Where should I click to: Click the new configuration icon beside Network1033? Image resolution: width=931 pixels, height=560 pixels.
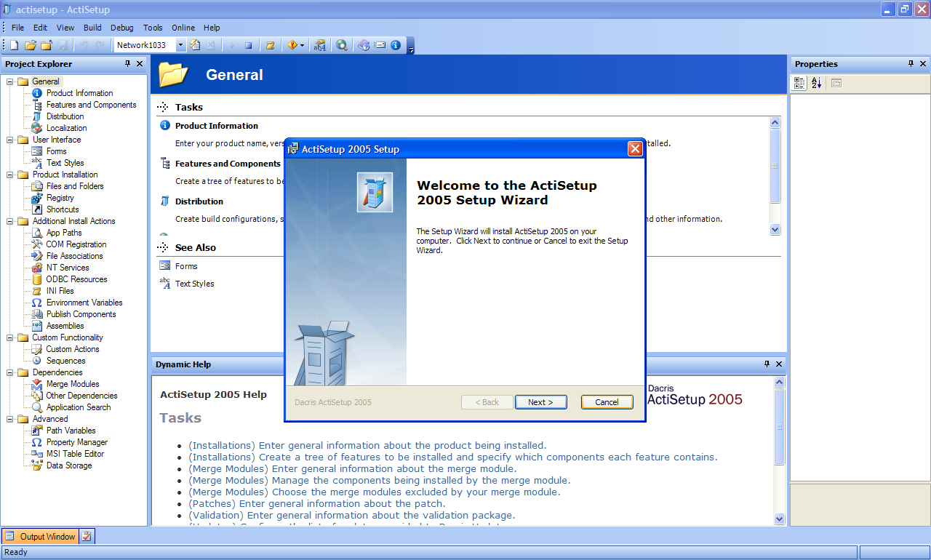195,45
